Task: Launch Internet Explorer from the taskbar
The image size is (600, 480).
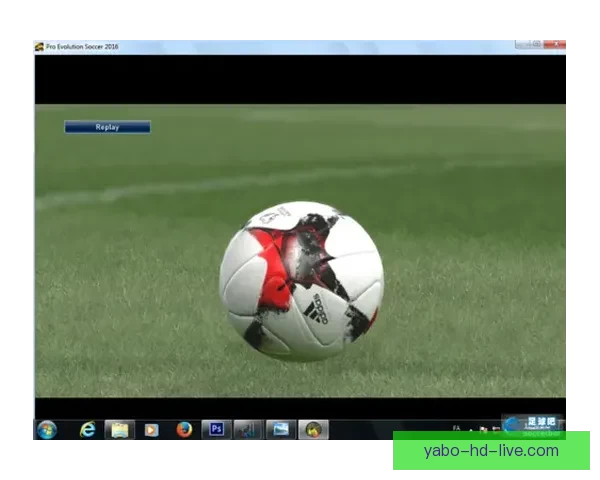Action: pyautogui.click(x=88, y=429)
